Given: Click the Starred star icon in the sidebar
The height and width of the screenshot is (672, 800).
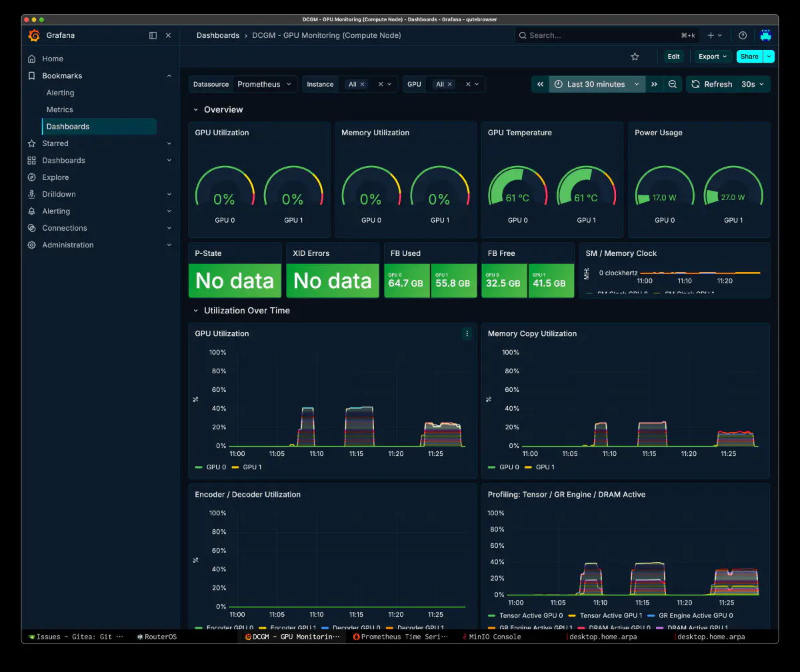Looking at the screenshot, I should (31, 143).
